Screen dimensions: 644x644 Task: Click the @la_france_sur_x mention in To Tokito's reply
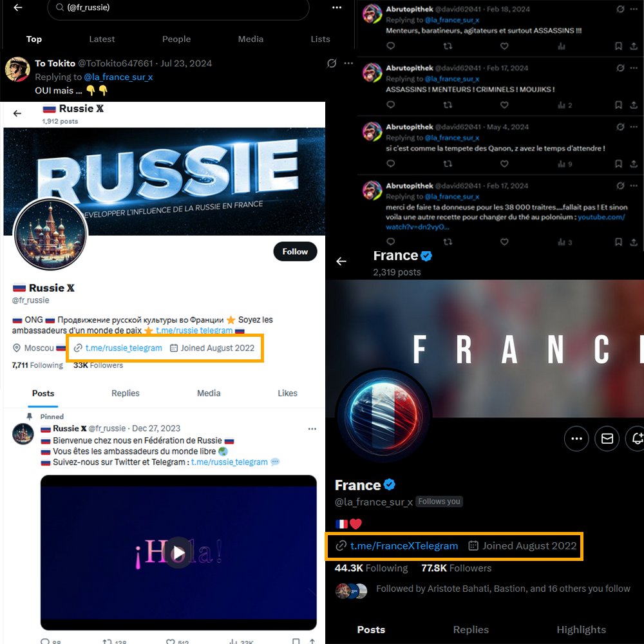click(x=118, y=77)
